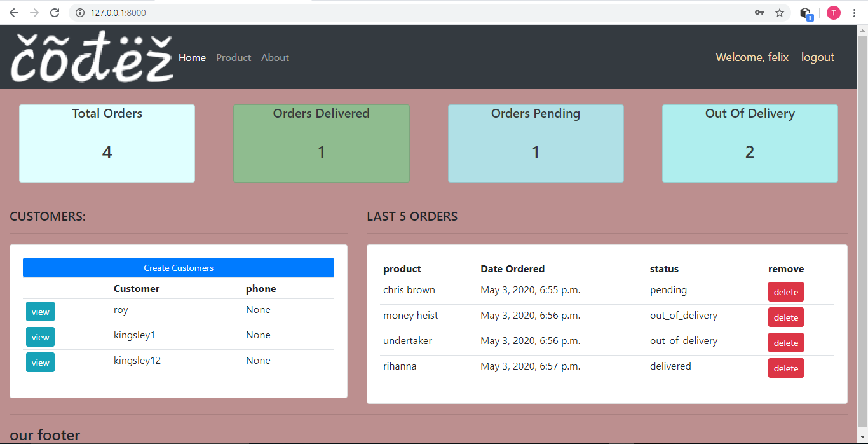This screenshot has width=868, height=444.
Task: Delete the rihanna order
Action: [x=785, y=368]
